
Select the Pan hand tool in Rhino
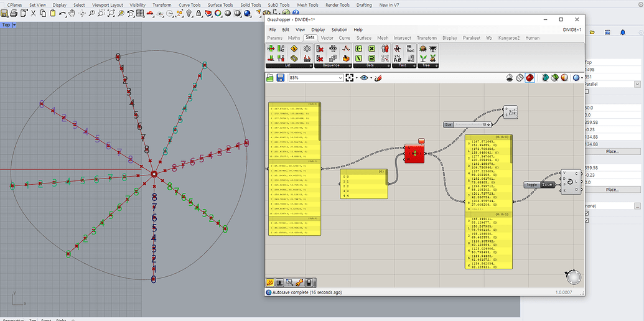coord(72,13)
